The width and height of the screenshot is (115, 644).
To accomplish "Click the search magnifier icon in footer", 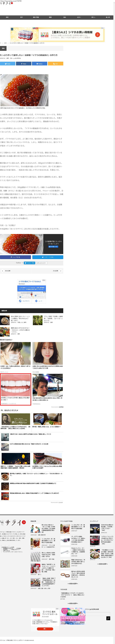I will pos(108,618).
